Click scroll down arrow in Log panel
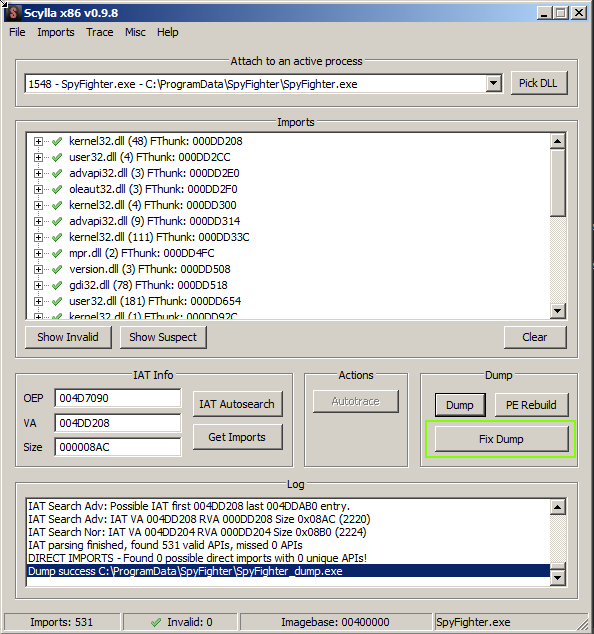This screenshot has width=594, height=634. [x=558, y=577]
